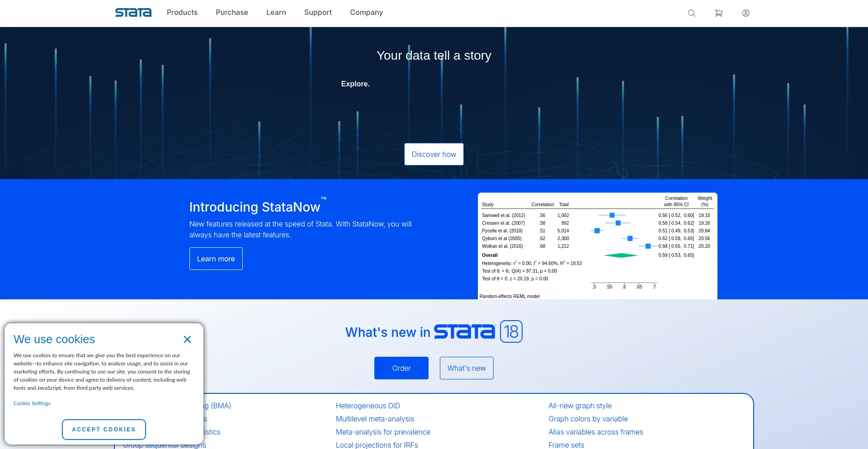Image resolution: width=868 pixels, height=449 pixels.
Task: Open Multilevel meta-analysis link
Action: pyautogui.click(x=375, y=419)
